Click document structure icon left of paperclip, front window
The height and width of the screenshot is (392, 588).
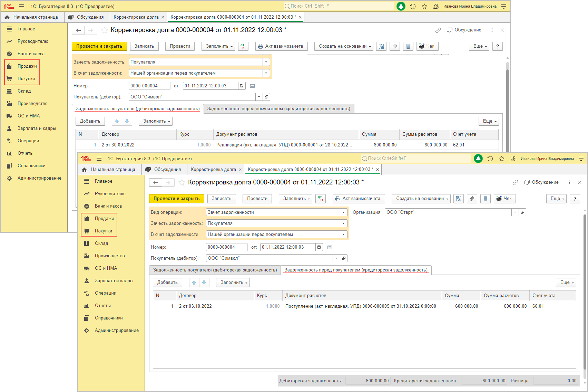click(x=459, y=199)
